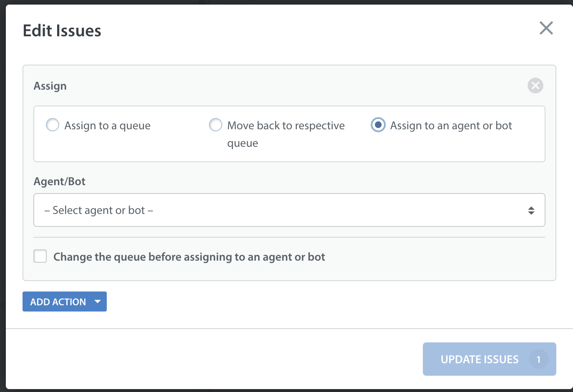Click the Assign section heading

pos(50,86)
